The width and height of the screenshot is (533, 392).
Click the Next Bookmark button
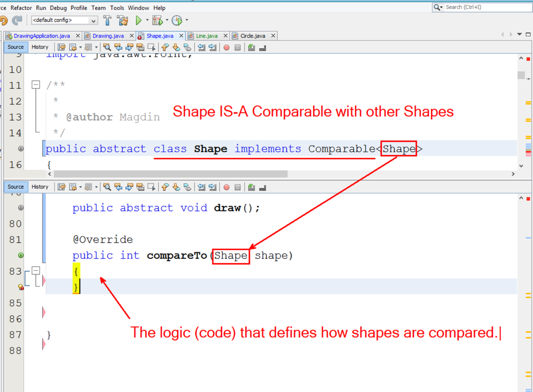[x=175, y=47]
